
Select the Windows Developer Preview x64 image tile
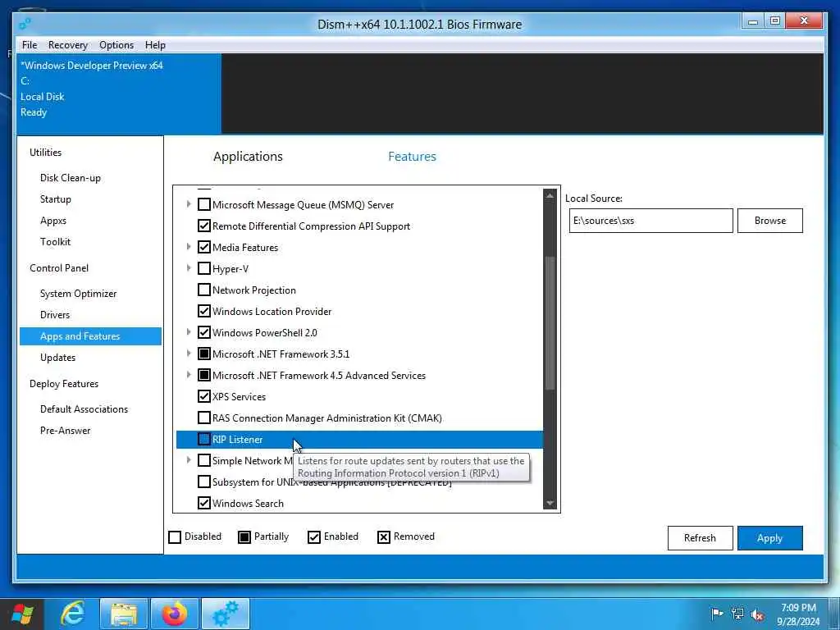coord(119,94)
